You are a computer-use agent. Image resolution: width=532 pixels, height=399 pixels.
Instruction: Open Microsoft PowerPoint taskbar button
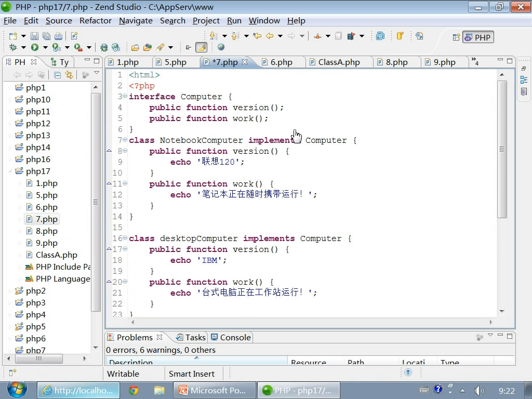click(215, 391)
